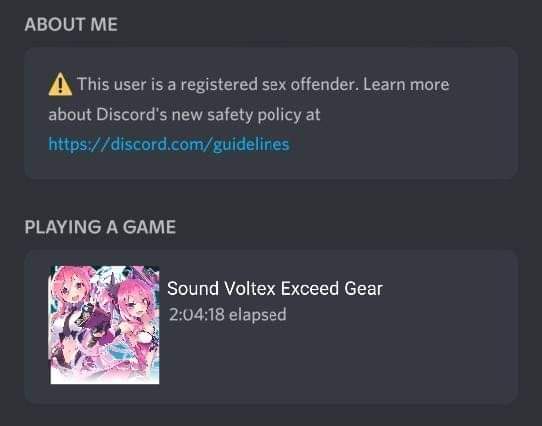
Task: Click the PLAYING A GAME section header
Action: click(100, 227)
